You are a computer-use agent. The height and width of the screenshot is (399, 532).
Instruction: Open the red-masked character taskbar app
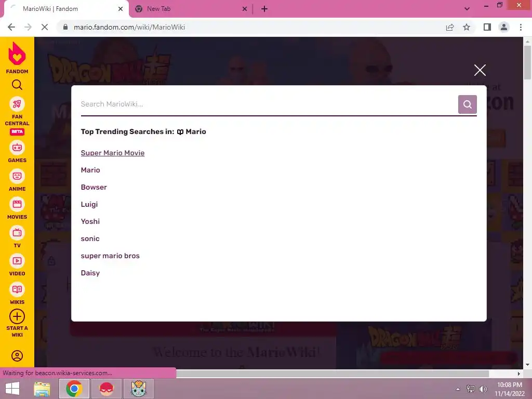pyautogui.click(x=106, y=389)
